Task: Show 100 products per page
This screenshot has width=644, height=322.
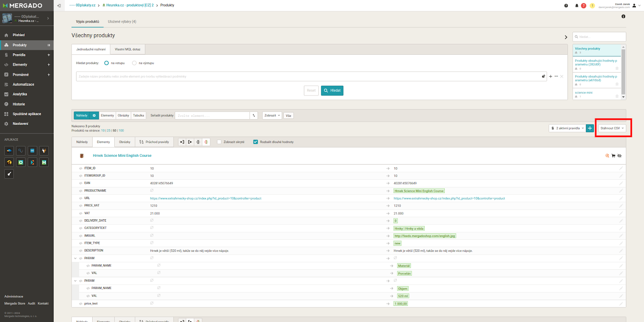Action: (121, 131)
